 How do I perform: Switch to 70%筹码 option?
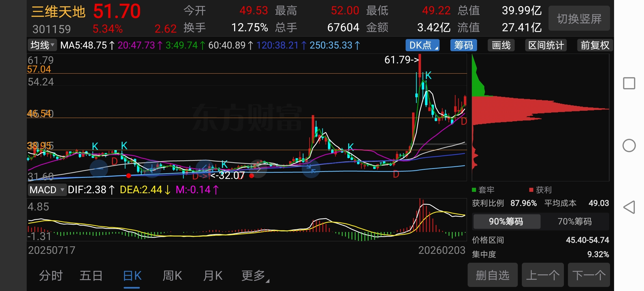coord(574,221)
